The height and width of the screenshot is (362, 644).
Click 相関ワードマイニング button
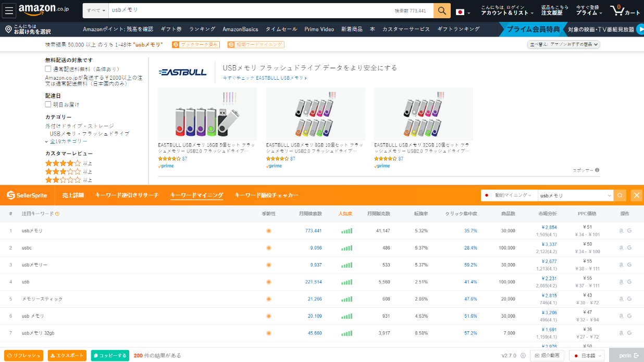(256, 45)
